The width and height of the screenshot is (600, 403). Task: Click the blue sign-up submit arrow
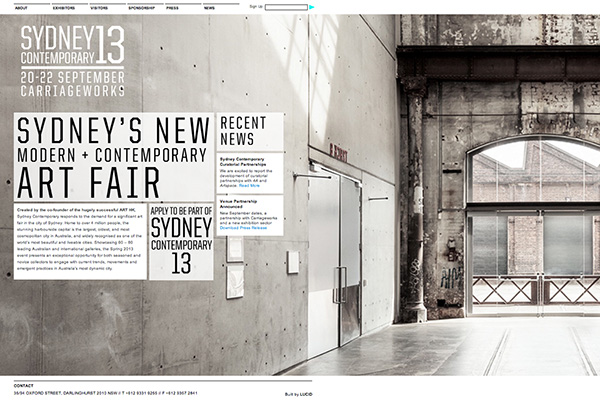[312, 7]
